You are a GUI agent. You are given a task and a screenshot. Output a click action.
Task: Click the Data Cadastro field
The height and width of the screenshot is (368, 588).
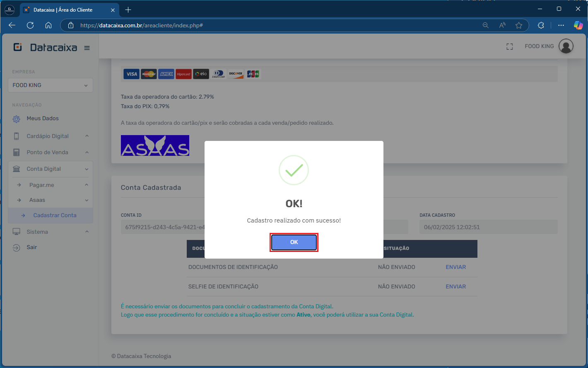488,227
